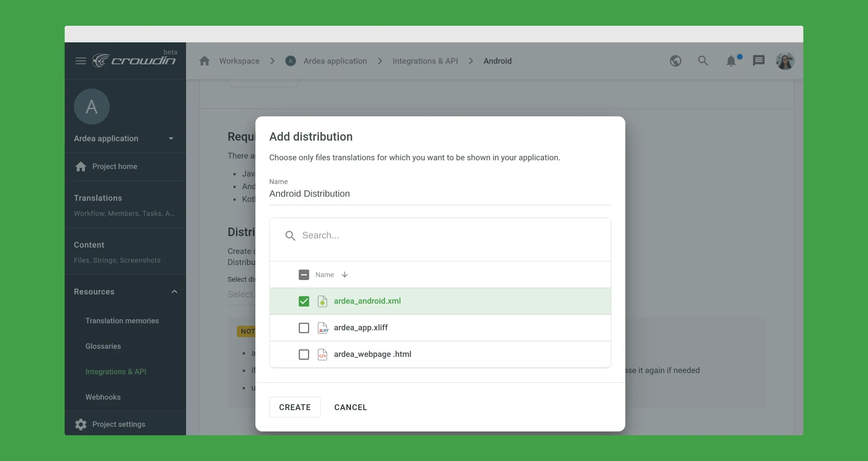Open the messages chat icon

point(759,61)
